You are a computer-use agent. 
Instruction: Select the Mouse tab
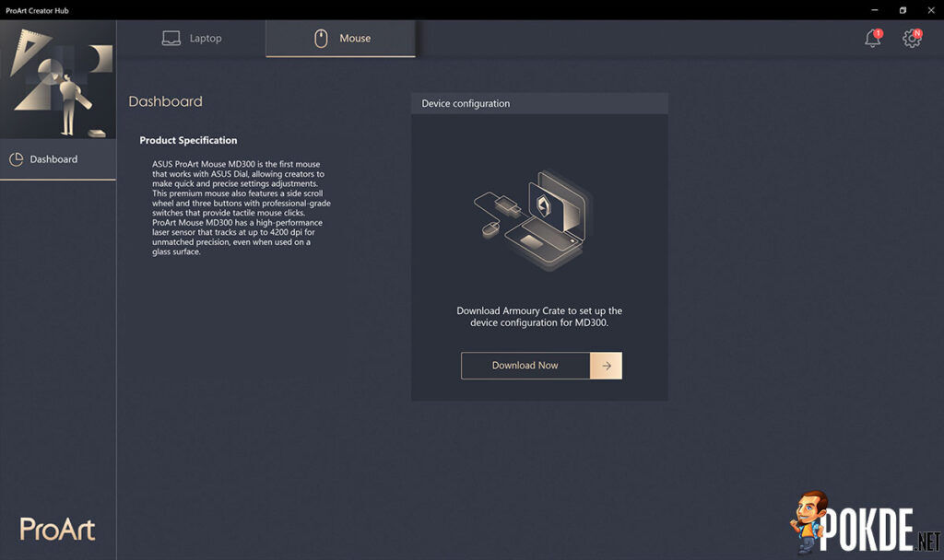click(x=341, y=39)
